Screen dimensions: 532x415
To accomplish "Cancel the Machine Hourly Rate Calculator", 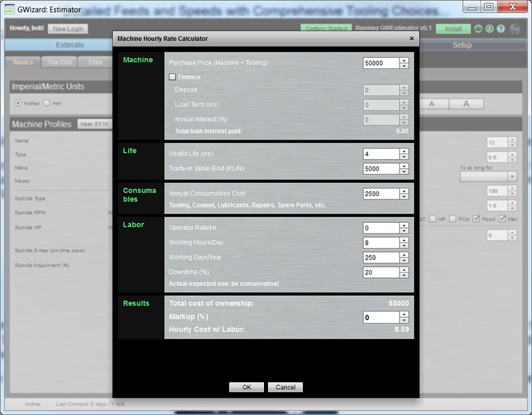I will pyautogui.click(x=285, y=387).
